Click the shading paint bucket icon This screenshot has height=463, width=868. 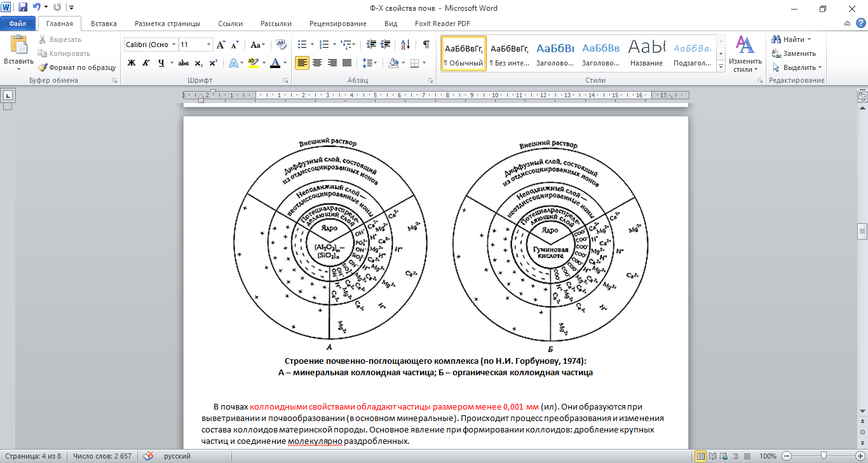coord(393,63)
